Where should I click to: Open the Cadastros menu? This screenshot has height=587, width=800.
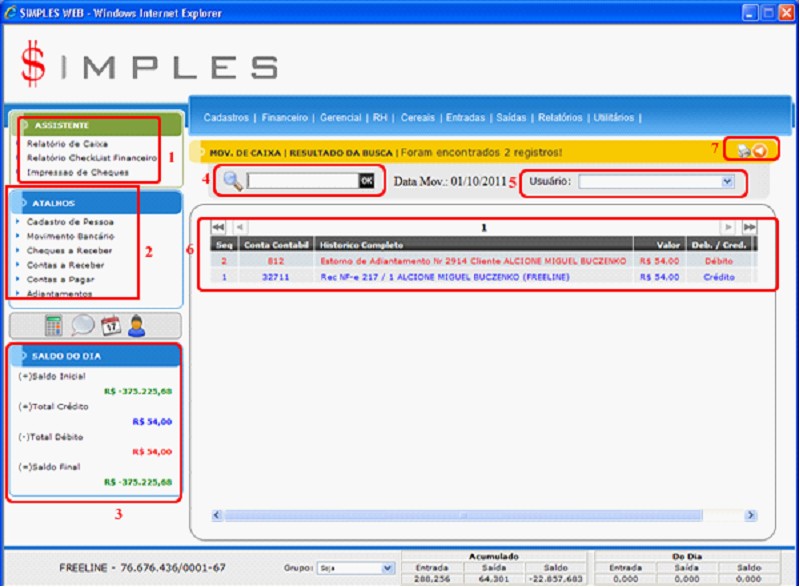(226, 117)
